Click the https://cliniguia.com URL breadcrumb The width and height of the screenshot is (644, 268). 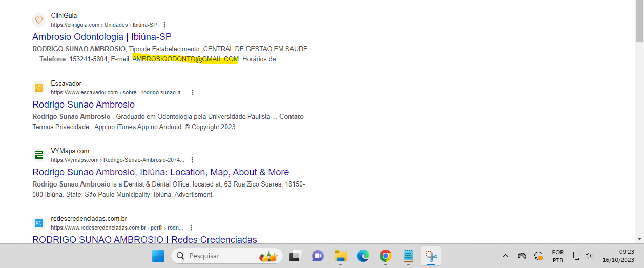pyautogui.click(x=103, y=25)
